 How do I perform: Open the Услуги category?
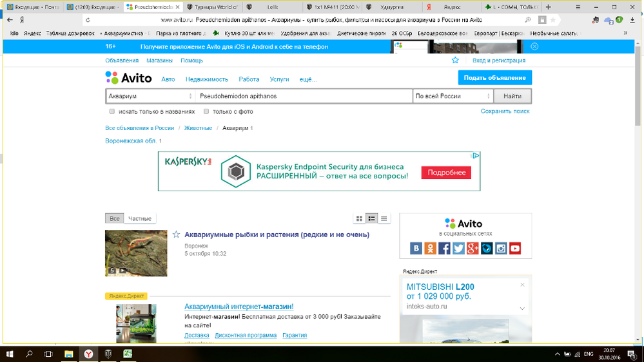tap(279, 79)
